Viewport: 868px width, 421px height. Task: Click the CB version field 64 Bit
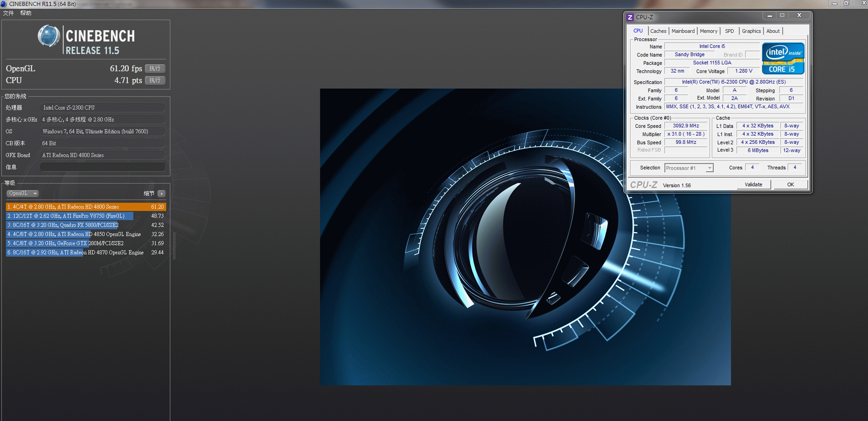[103, 143]
